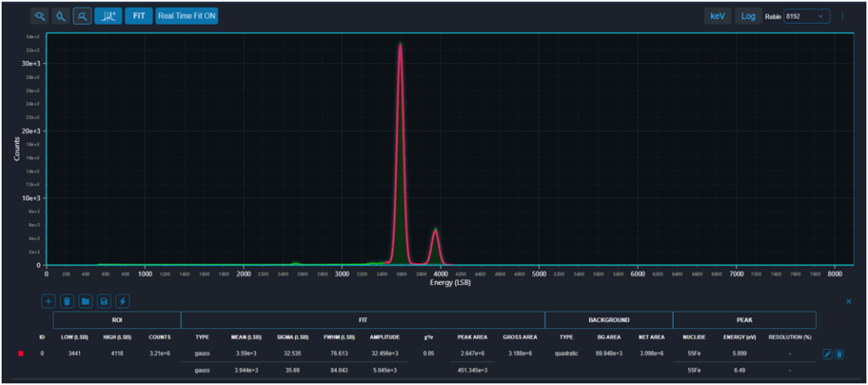
Task: Click the smaller second peak in spectrum
Action: point(436,247)
